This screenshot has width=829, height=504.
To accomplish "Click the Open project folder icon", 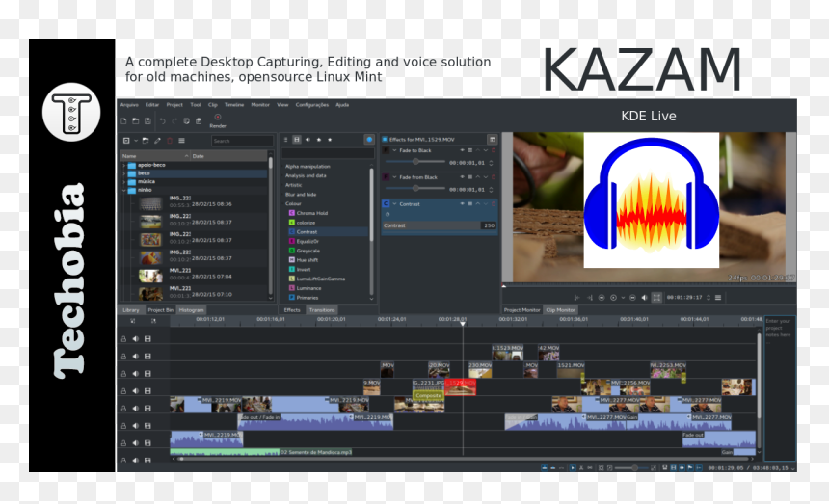I will tap(135, 121).
